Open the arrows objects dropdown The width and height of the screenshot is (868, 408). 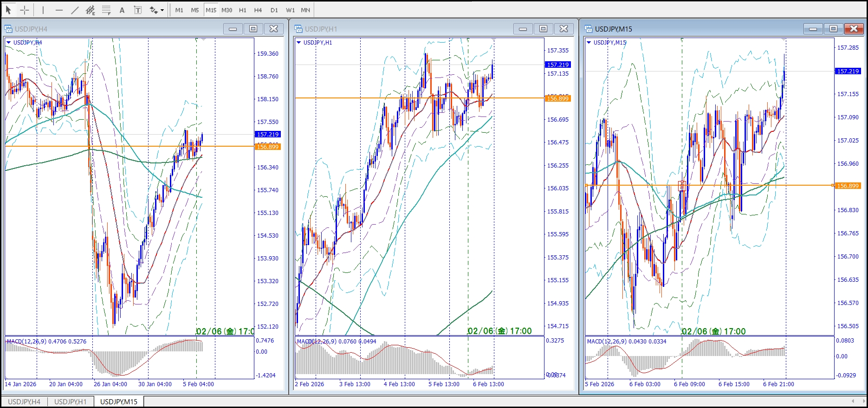click(x=162, y=10)
